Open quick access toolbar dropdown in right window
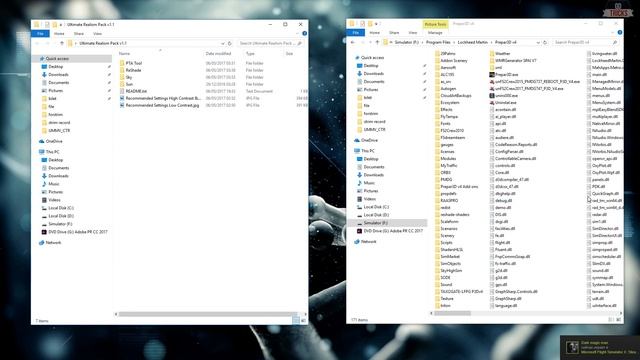The image size is (640, 360). 376,24
